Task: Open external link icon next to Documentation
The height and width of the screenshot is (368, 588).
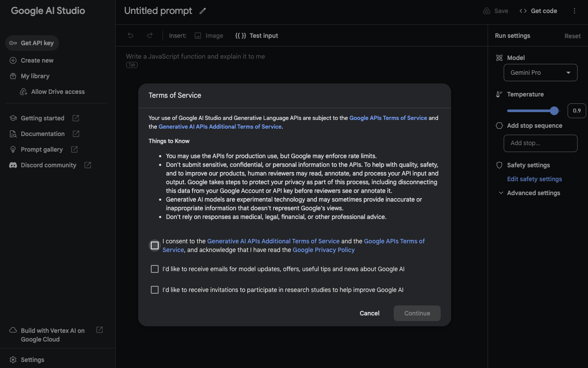Action: 76,134
